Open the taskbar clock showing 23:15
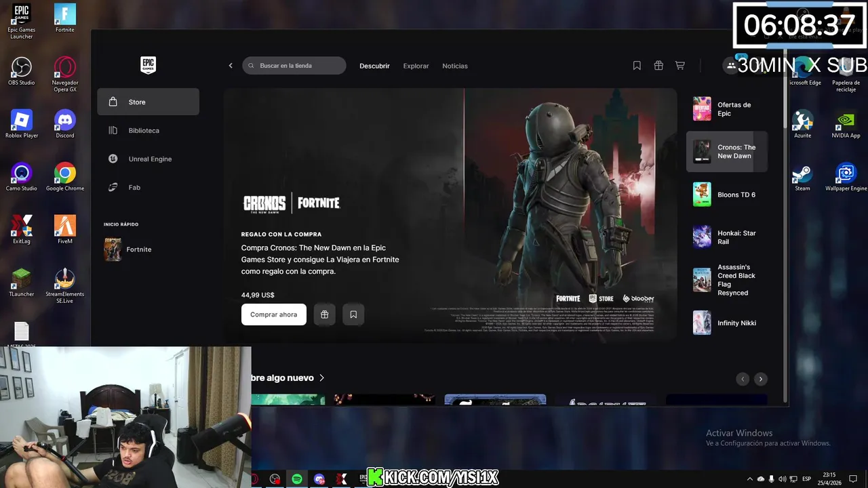This screenshot has width=868, height=488. (x=829, y=479)
